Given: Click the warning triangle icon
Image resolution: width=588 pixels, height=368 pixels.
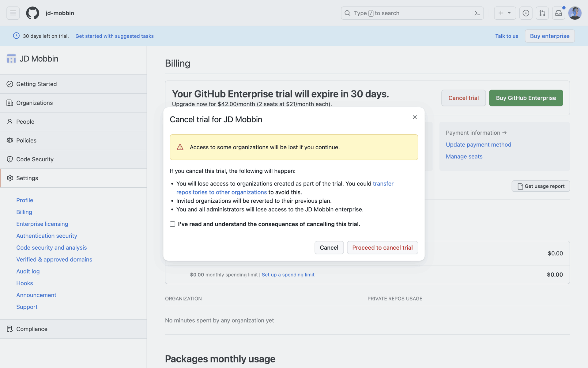Looking at the screenshot, I should [x=180, y=147].
